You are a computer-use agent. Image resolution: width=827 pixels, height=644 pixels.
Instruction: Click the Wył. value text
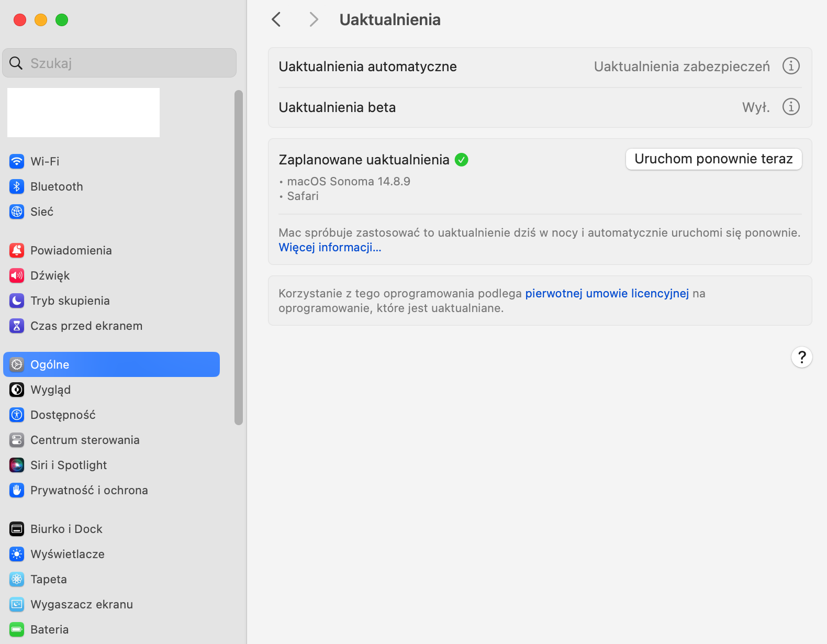756,107
